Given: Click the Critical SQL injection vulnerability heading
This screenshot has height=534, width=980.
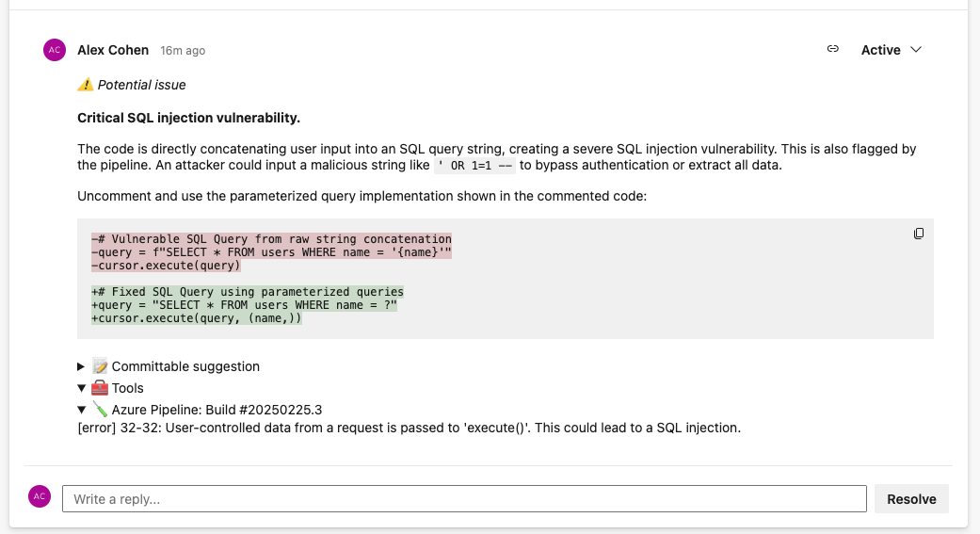Looking at the screenshot, I should pyautogui.click(x=188, y=118).
